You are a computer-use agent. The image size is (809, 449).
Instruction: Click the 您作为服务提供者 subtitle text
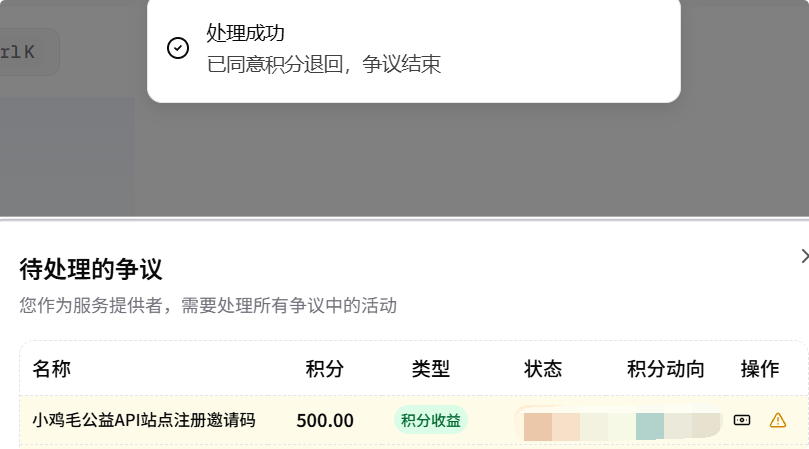(x=208, y=306)
